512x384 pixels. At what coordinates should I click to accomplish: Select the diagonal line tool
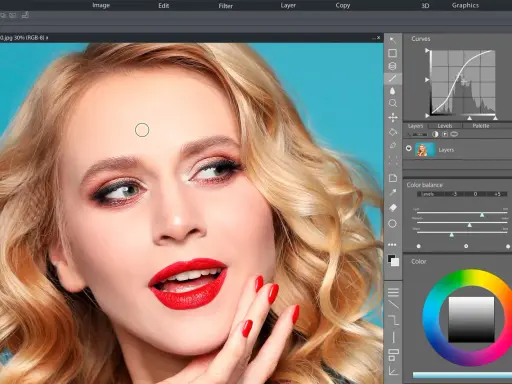pos(393,305)
